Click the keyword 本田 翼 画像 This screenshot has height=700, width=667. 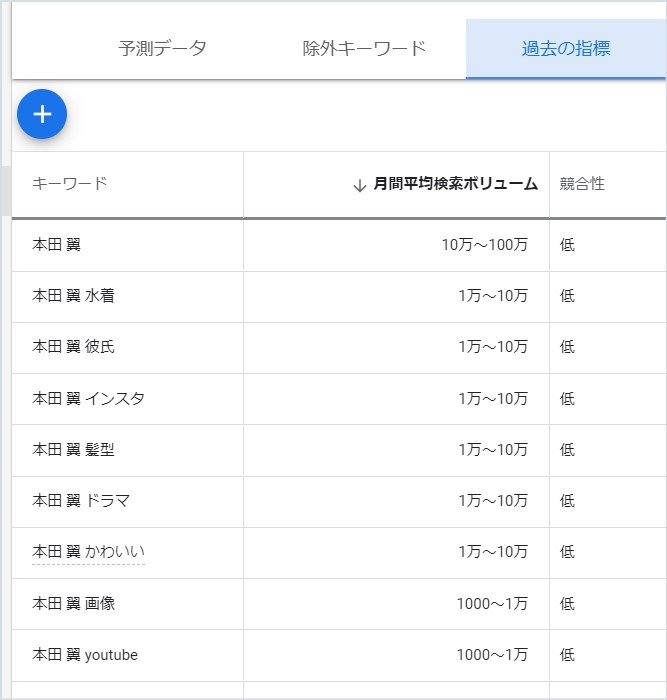point(73,604)
